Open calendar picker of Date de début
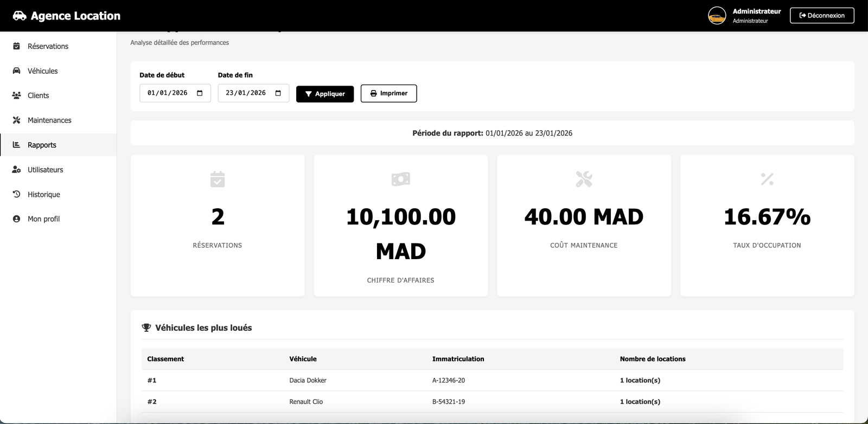The height and width of the screenshot is (424, 868). coord(200,93)
